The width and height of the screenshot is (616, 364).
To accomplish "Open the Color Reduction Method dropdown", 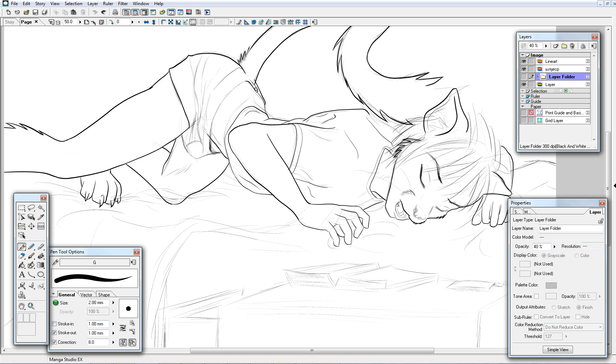I will click(x=574, y=327).
